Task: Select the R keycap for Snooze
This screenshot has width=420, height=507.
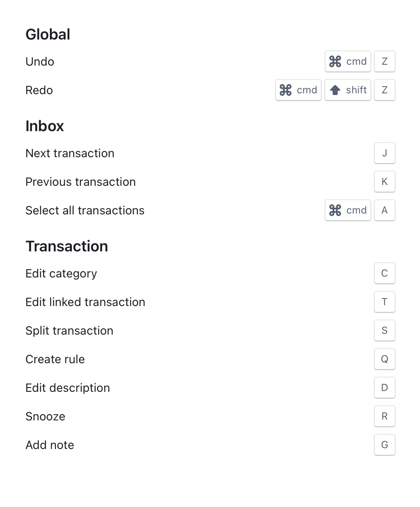Action: pyautogui.click(x=384, y=416)
